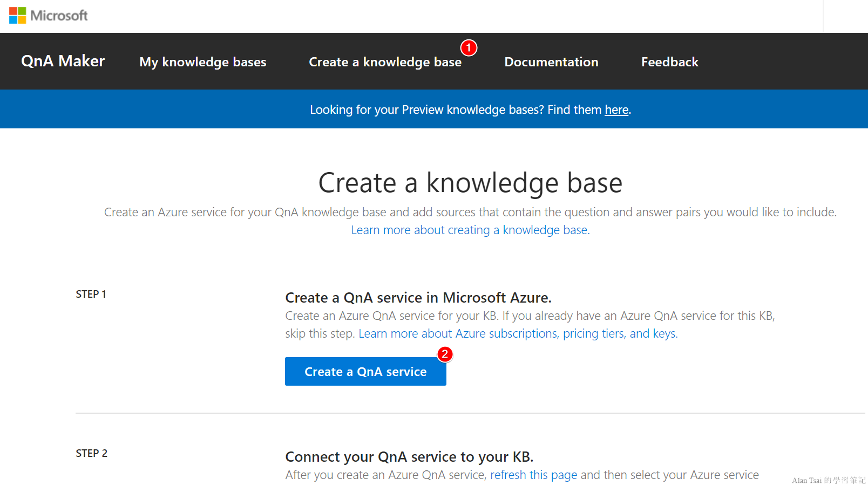Open 'Learn more about creating a knowledge base' link
Viewport: 868px width, 486px height.
coord(470,230)
